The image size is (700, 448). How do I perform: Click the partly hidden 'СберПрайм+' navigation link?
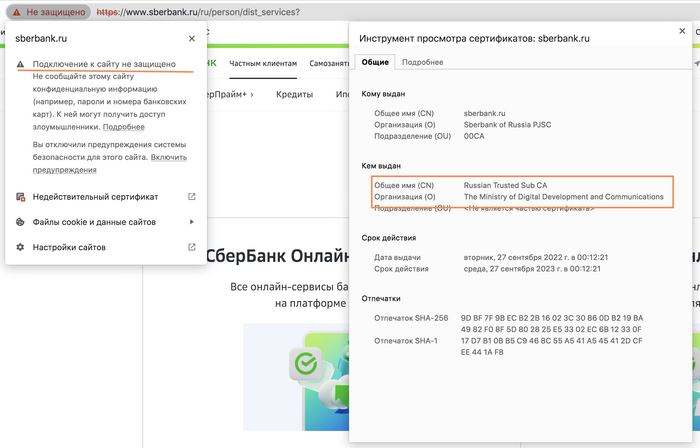tap(230, 94)
